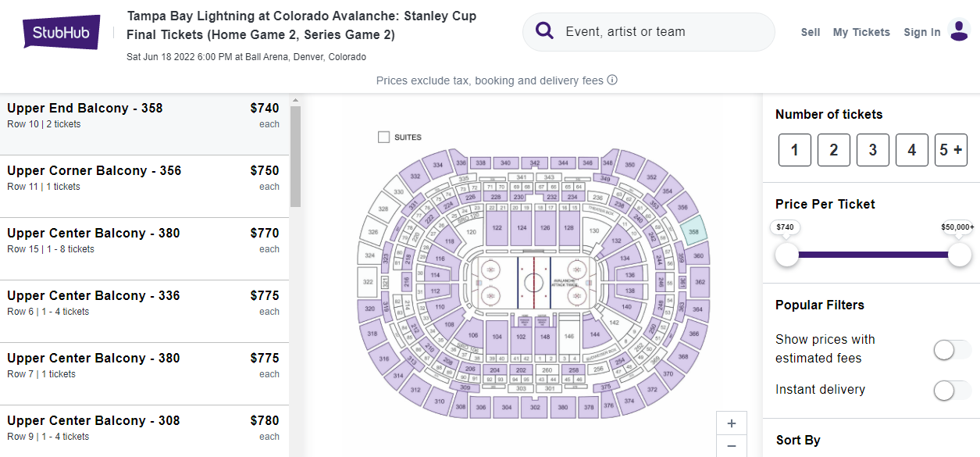Choose 5+ tickets quantity
Image resolution: width=980 pixels, height=457 pixels.
point(950,150)
